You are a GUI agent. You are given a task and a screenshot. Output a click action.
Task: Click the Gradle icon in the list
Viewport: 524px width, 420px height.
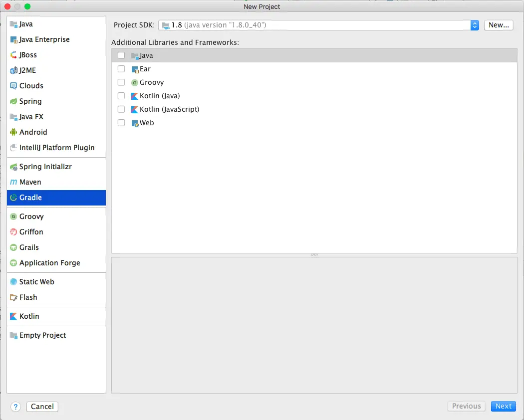pos(13,198)
